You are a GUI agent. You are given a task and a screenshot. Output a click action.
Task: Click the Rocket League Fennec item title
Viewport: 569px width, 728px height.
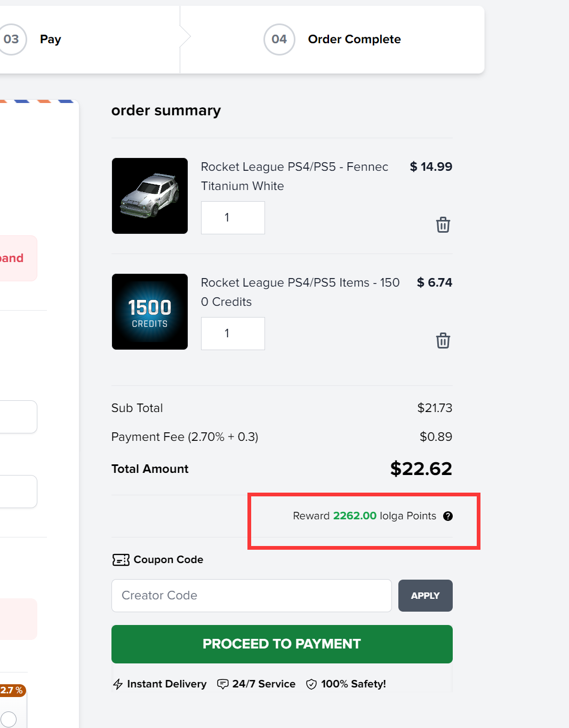coord(294,177)
